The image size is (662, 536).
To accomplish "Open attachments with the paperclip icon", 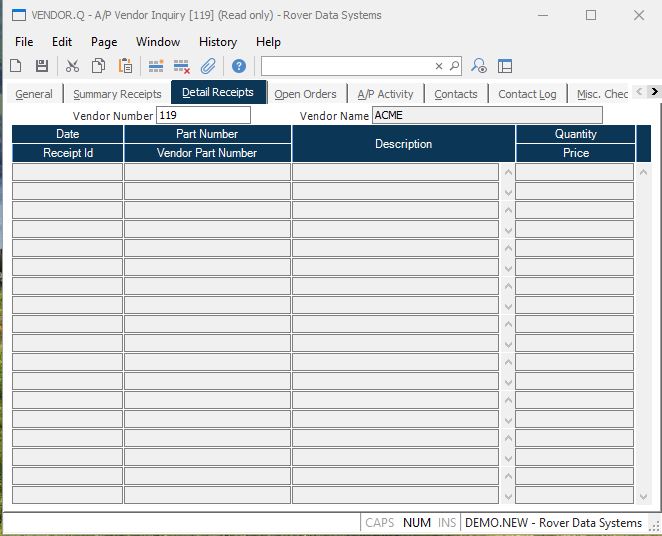I will click(x=208, y=66).
